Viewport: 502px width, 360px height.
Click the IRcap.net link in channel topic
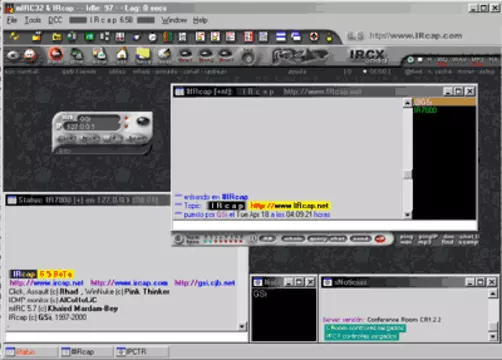(x=289, y=206)
